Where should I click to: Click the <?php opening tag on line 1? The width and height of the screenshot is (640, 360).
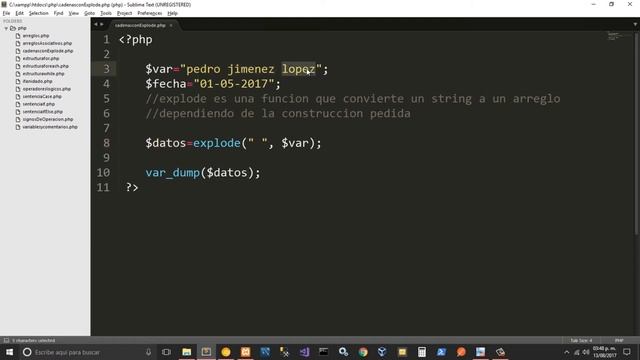tap(136, 40)
